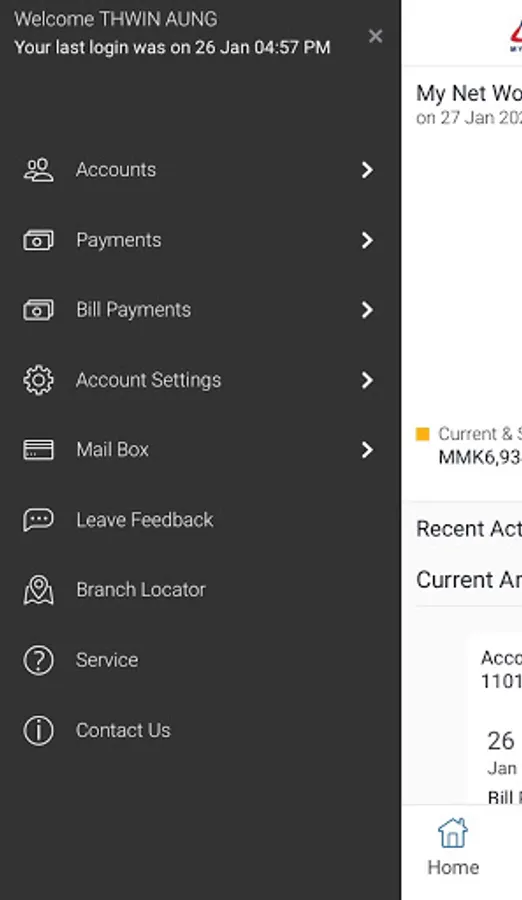Screen dimensions: 522x900
Task: Open the Payments menu item
Action: (200, 240)
